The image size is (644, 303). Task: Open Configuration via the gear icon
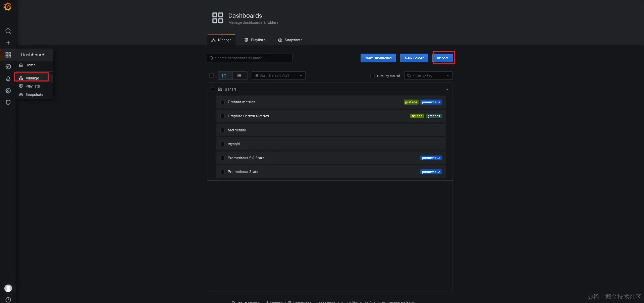(8, 91)
